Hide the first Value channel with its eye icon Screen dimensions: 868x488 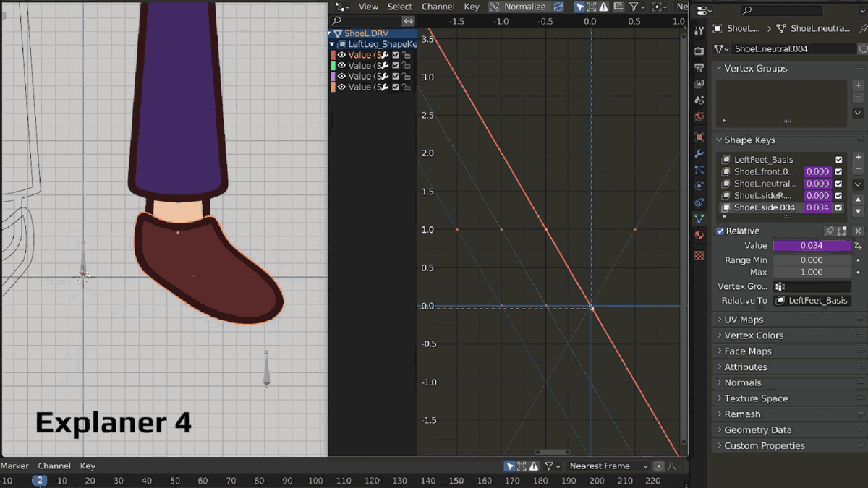341,55
